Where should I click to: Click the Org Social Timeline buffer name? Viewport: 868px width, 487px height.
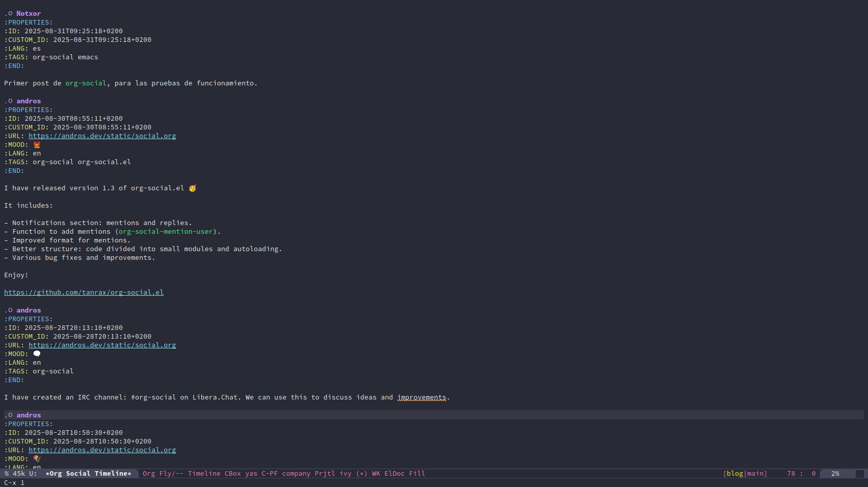[88, 474]
